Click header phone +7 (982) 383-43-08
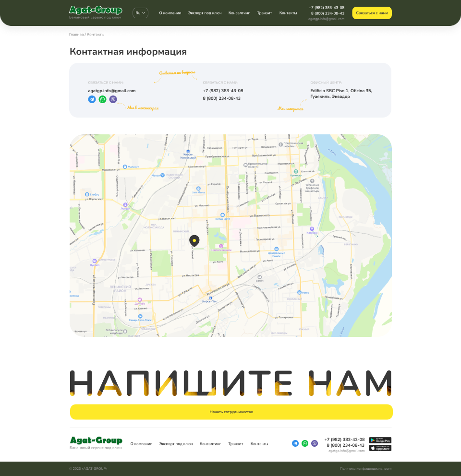 [327, 8]
